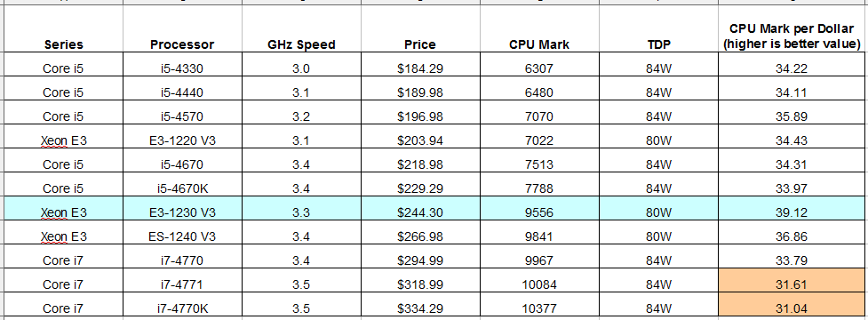This screenshot has width=868, height=320.
Task: Select the highlighted 39.12 value cell
Action: [792, 212]
